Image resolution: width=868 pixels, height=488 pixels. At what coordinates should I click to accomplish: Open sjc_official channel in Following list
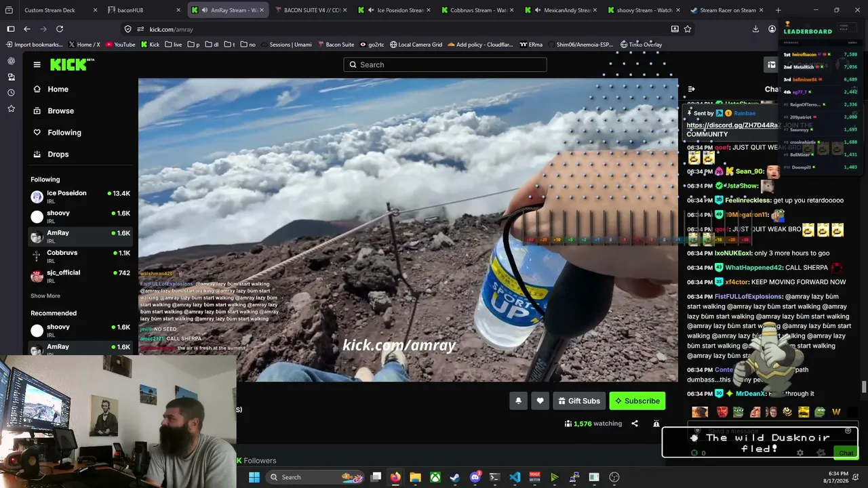(80, 276)
